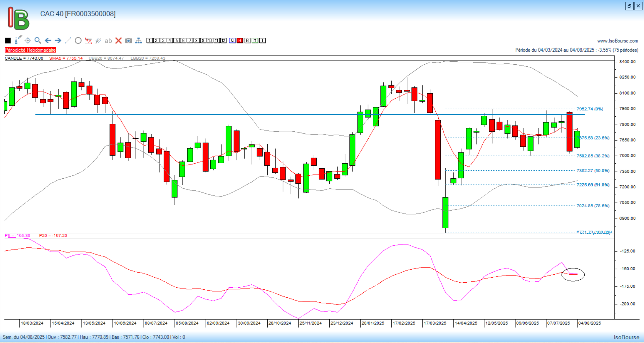The width and height of the screenshot is (644, 343).
Task: Toggle the red H weekly periodicity button
Action: pos(240,41)
